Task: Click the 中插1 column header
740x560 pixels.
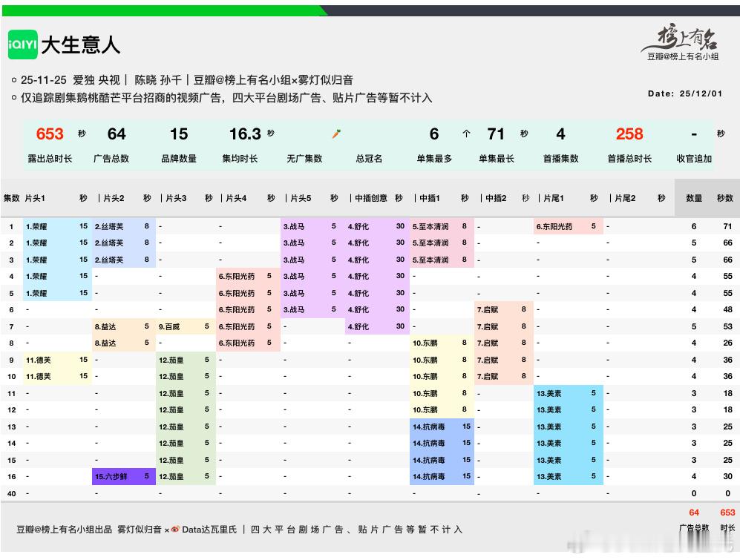Action: tap(430, 198)
